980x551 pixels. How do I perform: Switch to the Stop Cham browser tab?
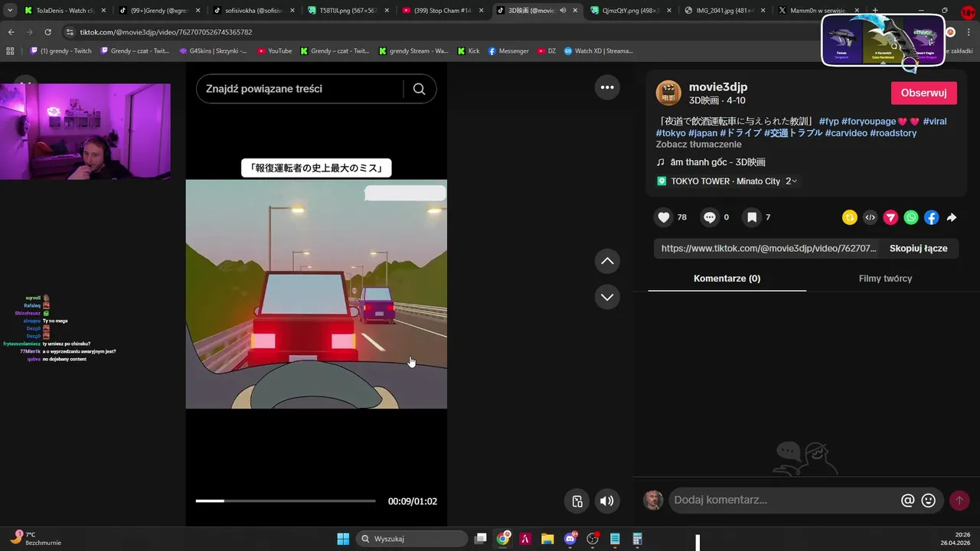point(442,11)
